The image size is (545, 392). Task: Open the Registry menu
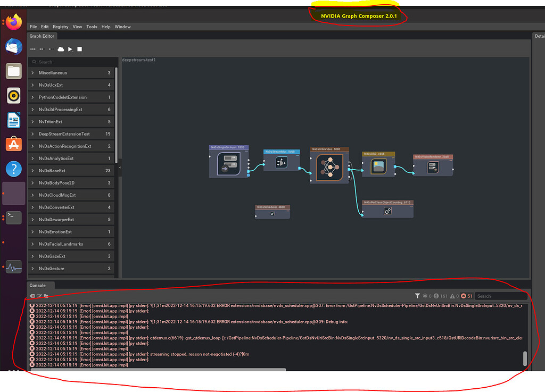pos(60,27)
